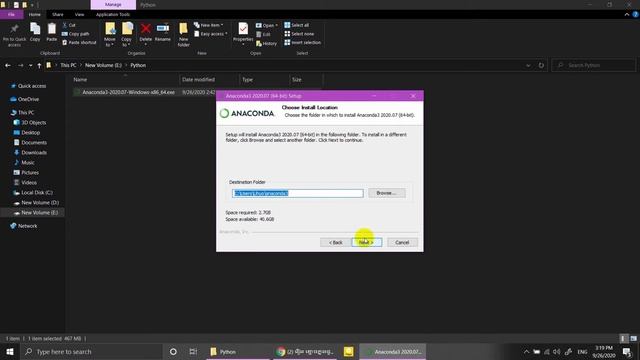The height and width of the screenshot is (360, 640).
Task: Click Pin to Quick access icon
Action: point(14,35)
